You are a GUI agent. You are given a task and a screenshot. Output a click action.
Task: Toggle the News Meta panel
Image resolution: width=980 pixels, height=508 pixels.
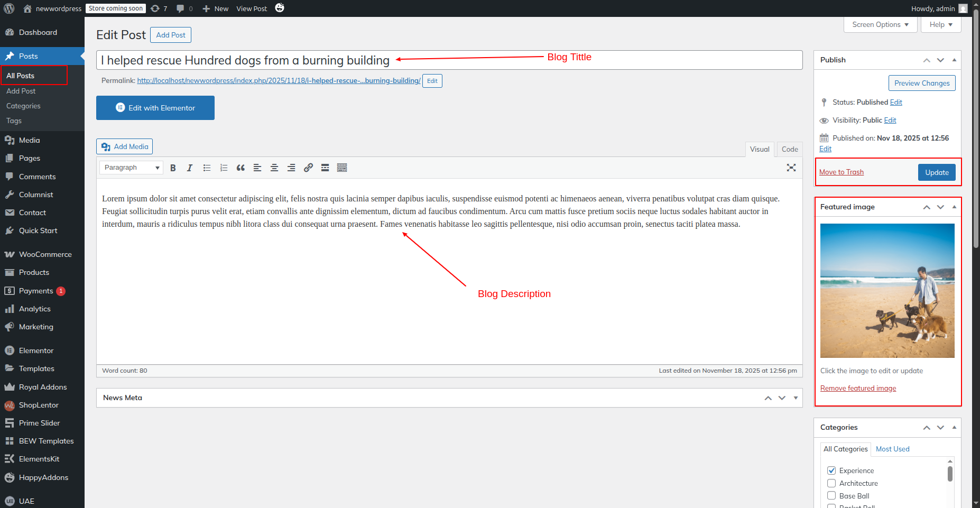click(796, 398)
